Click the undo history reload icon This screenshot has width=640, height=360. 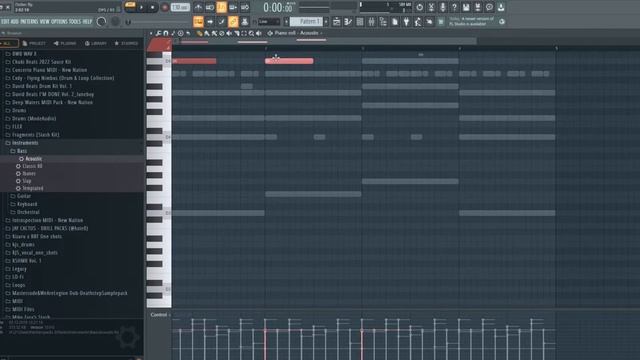click(419, 7)
